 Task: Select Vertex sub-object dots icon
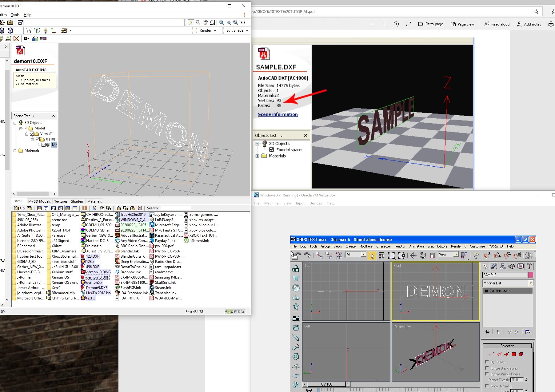(x=491, y=354)
